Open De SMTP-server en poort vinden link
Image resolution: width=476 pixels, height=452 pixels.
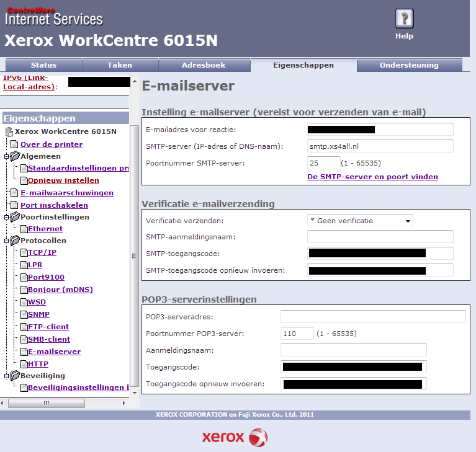pos(372,177)
